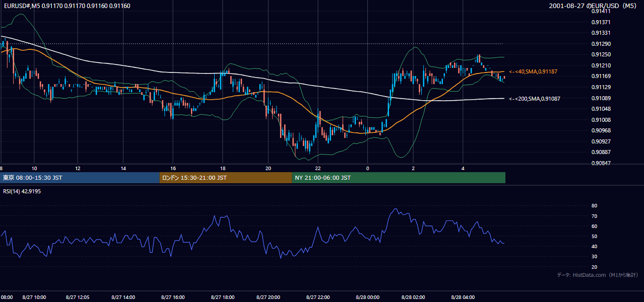Click hour label 12 under the price chart
The height and width of the screenshot is (302, 644).
pos(78,169)
